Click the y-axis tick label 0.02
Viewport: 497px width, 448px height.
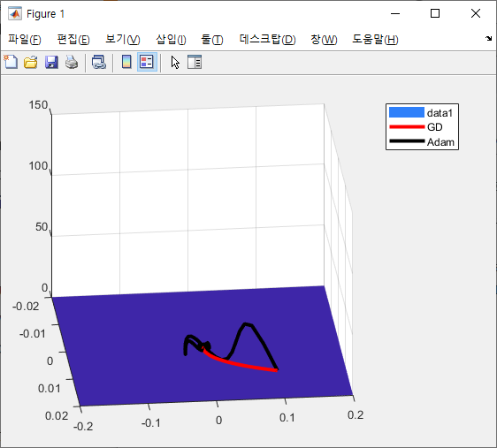pyautogui.click(x=57, y=415)
